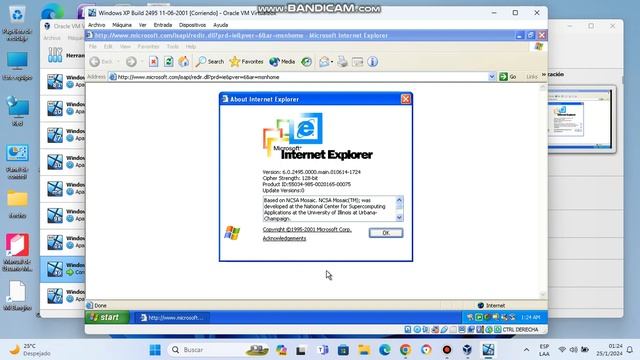
Task: Click the IE Back toolbar button
Action: 101,62
